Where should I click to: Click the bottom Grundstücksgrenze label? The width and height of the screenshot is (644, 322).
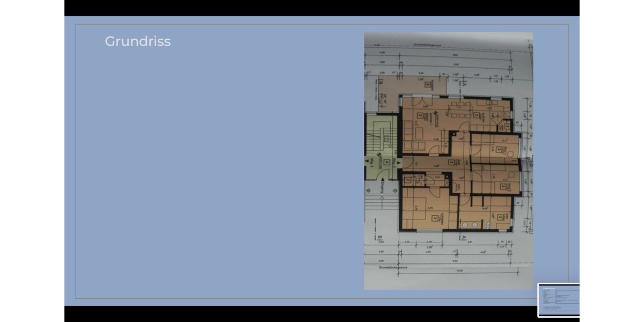394,267
